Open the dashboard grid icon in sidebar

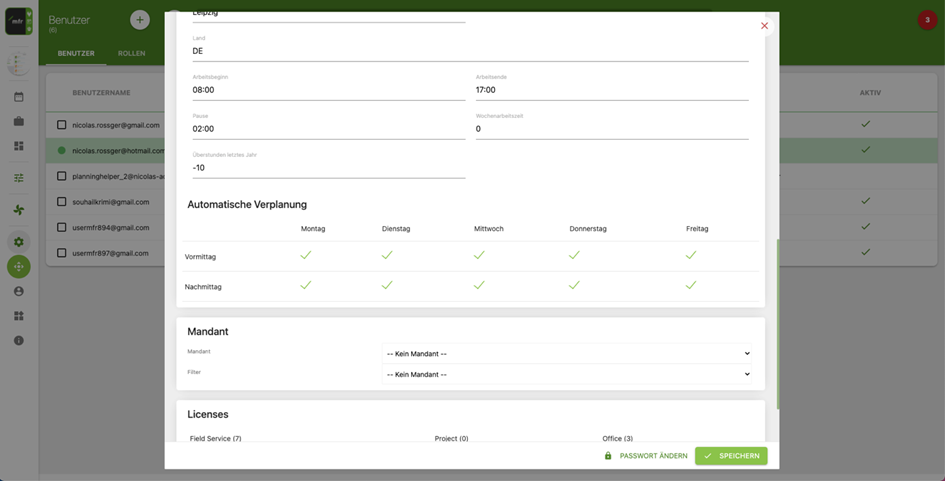19,146
